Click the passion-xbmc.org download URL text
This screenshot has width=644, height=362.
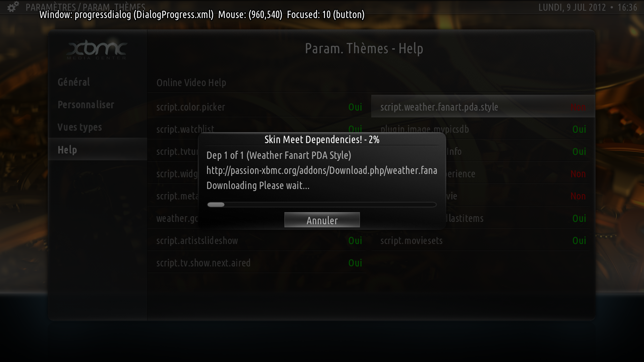322,170
